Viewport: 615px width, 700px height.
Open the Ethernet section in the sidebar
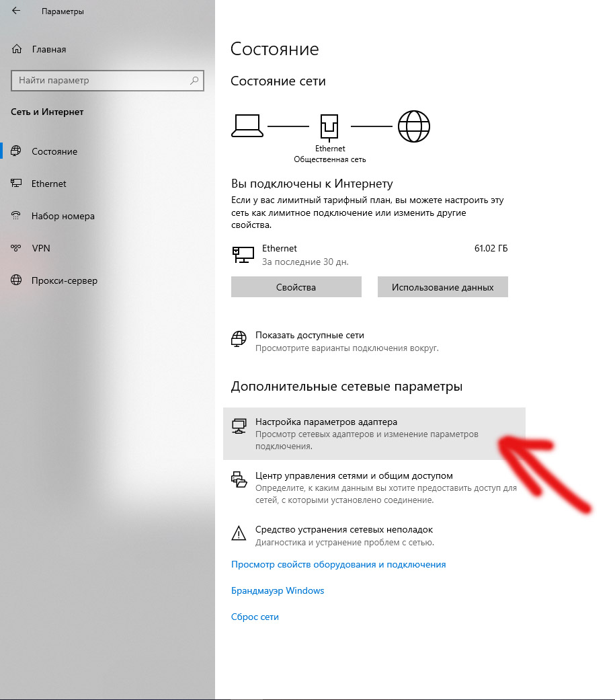pos(48,184)
